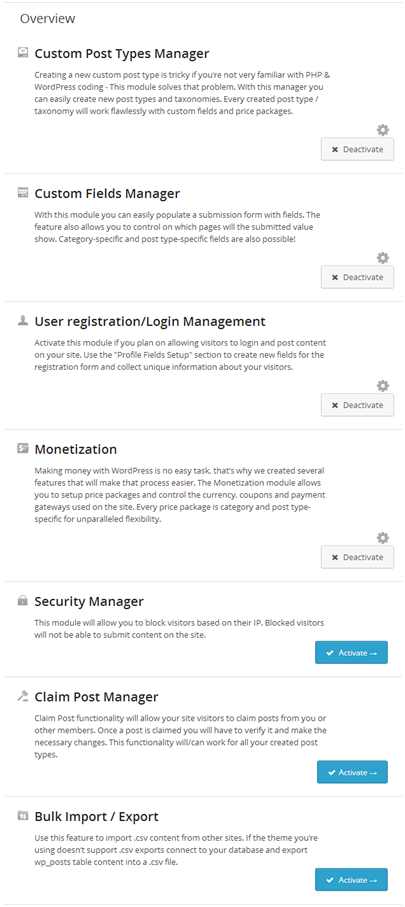Deactivate User registration/Login Management module
This screenshot has height=907, width=405.
point(358,405)
